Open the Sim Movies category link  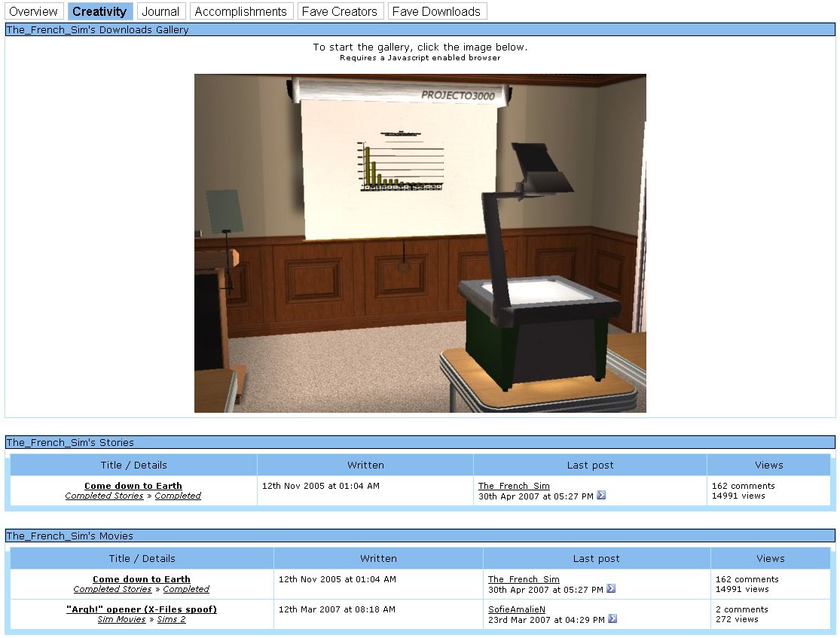(x=121, y=619)
